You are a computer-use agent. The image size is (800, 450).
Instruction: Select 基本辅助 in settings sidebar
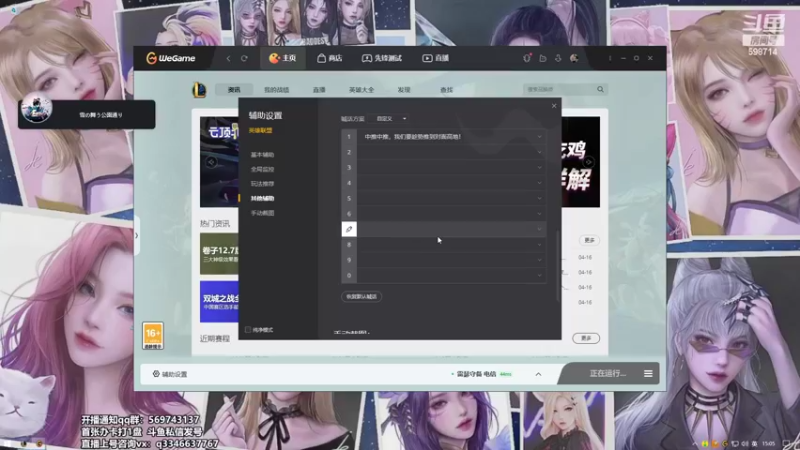click(262, 155)
